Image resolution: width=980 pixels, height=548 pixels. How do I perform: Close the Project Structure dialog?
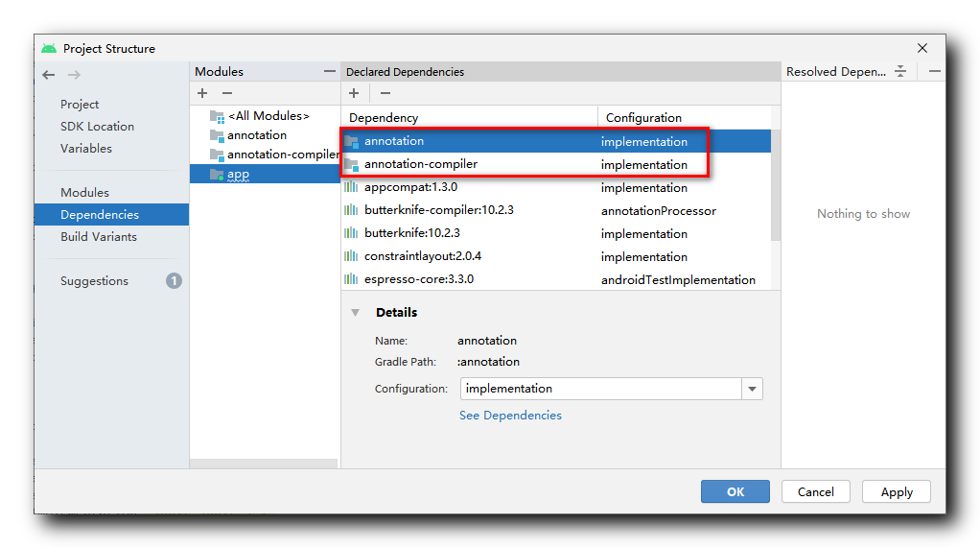[x=922, y=48]
